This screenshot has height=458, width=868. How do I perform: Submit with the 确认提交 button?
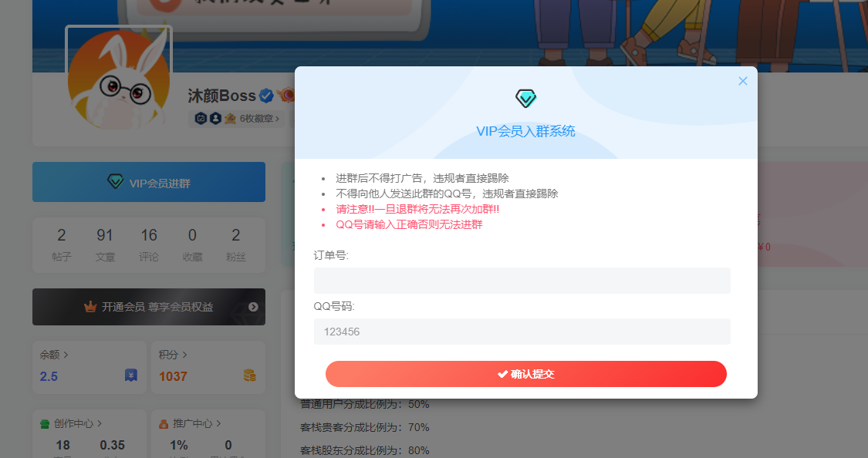click(x=526, y=374)
